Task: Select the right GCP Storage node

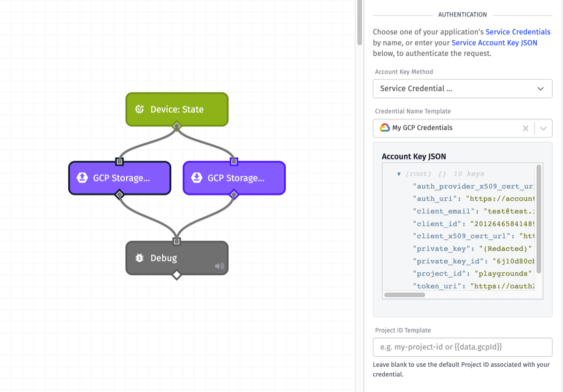Action: pyautogui.click(x=234, y=178)
